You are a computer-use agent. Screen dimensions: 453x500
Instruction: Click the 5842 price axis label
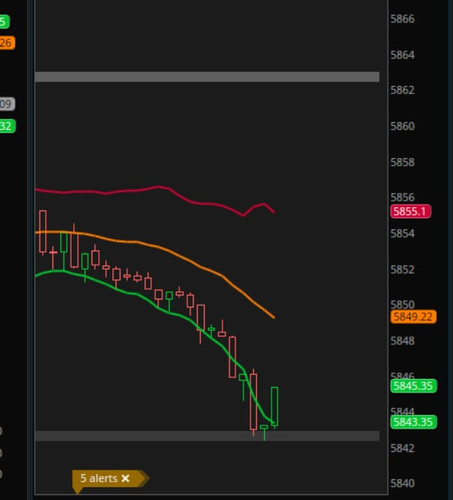coord(403,448)
